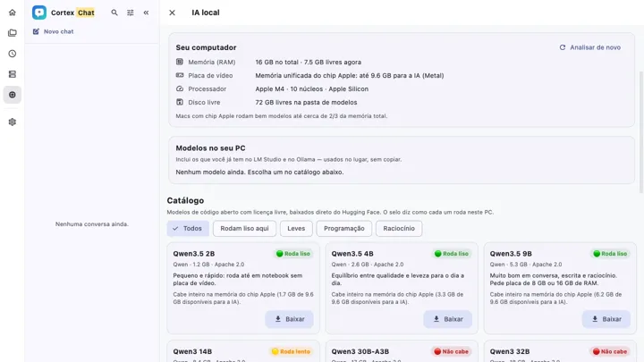Select the Raciocínio filter chip
Image resolution: width=644 pixels, height=362 pixels.
tap(399, 229)
